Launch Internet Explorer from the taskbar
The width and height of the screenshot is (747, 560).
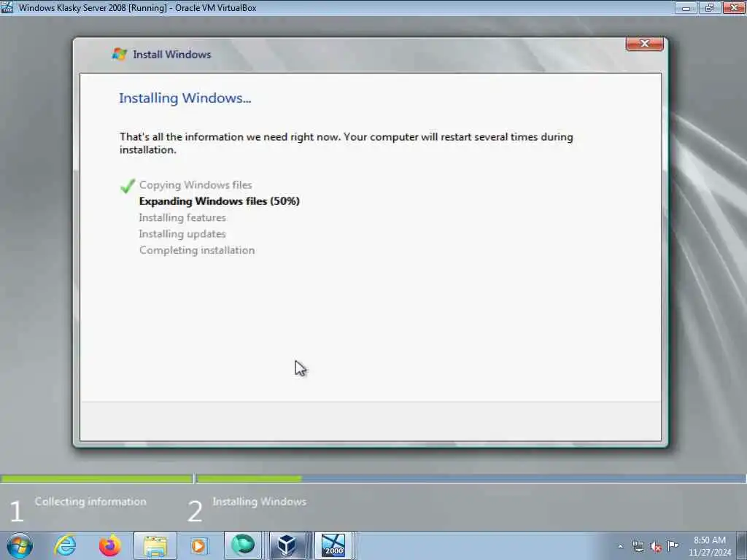tap(65, 545)
